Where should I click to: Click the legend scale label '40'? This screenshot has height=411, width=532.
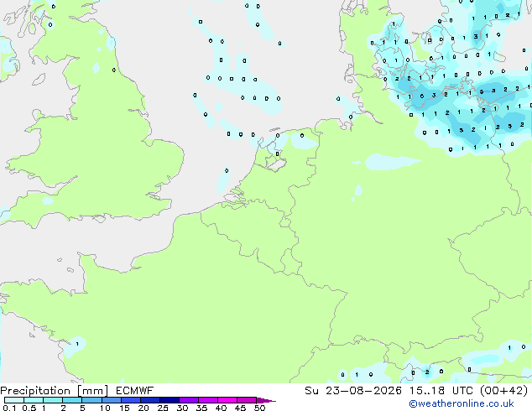pyautogui.click(x=222, y=408)
